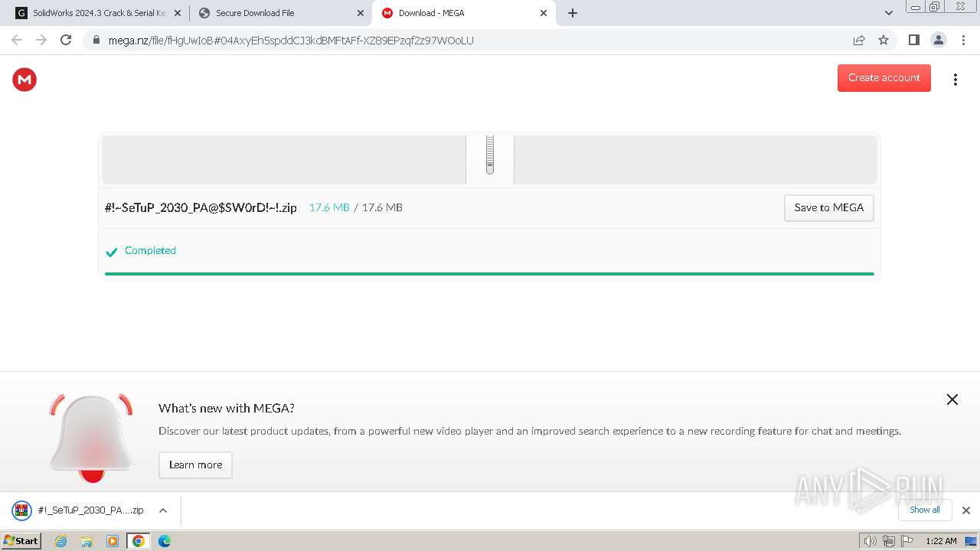The height and width of the screenshot is (551, 980).
Task: Click the zip file preview icon
Action: pyautogui.click(x=490, y=158)
